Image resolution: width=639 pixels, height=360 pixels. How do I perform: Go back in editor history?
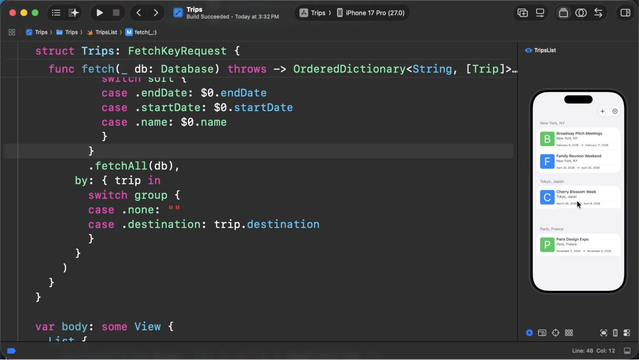[139, 13]
